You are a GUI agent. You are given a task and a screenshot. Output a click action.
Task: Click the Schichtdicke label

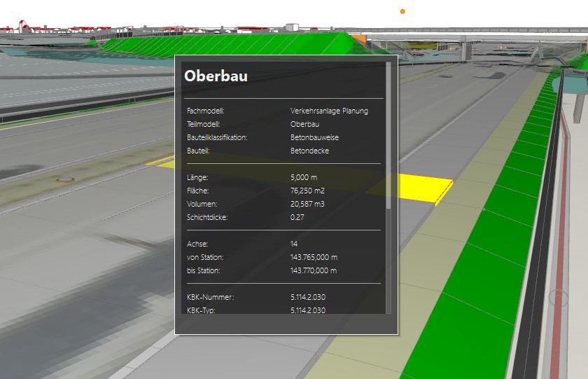click(207, 217)
